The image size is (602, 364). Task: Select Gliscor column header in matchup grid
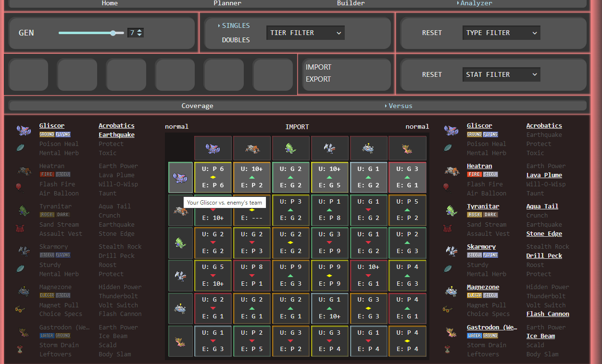point(213,148)
